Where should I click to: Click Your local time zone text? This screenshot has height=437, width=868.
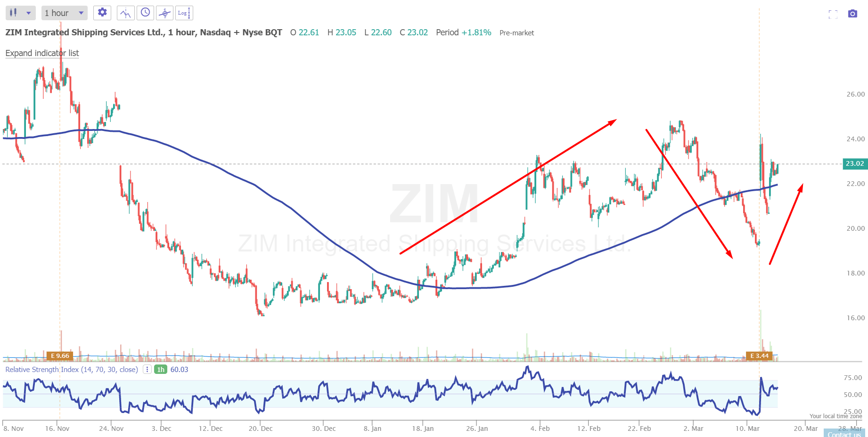coord(836,416)
